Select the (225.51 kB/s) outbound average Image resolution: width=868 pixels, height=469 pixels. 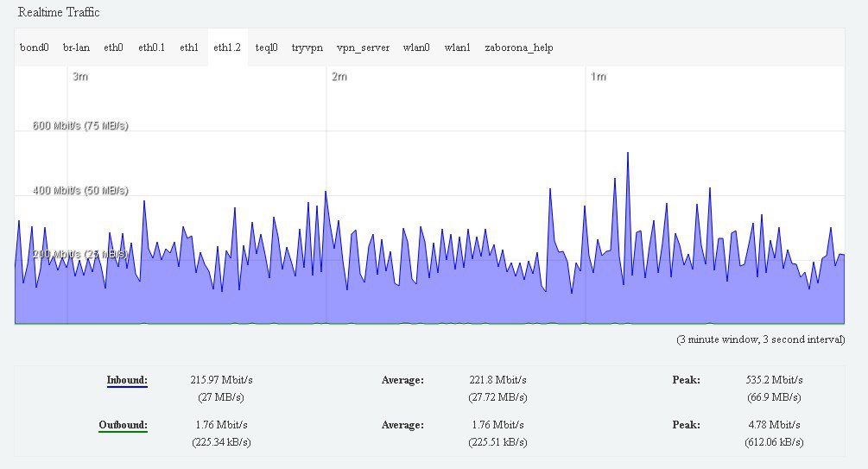[x=497, y=442]
